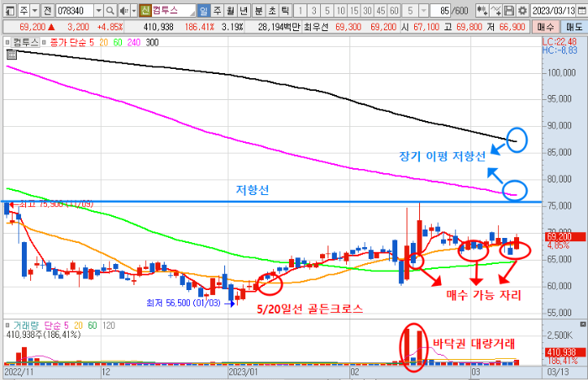Click the LC:22.48 indicator text
This screenshot has width=588, height=380.
coord(559,42)
